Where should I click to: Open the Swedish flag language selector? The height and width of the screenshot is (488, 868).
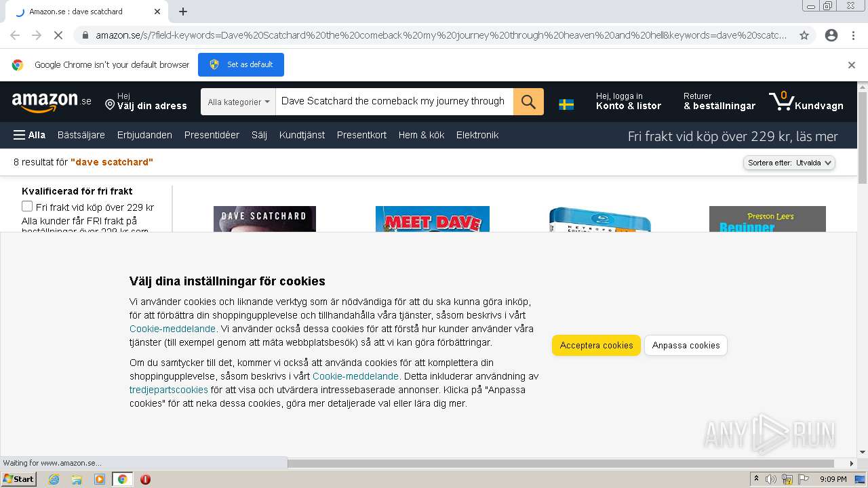(566, 104)
